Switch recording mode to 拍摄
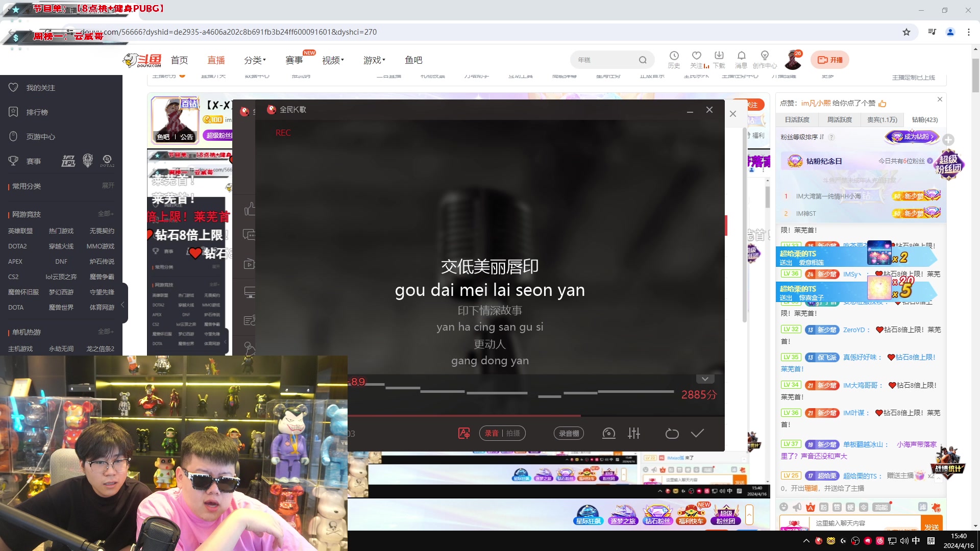980x551 pixels. coord(512,433)
